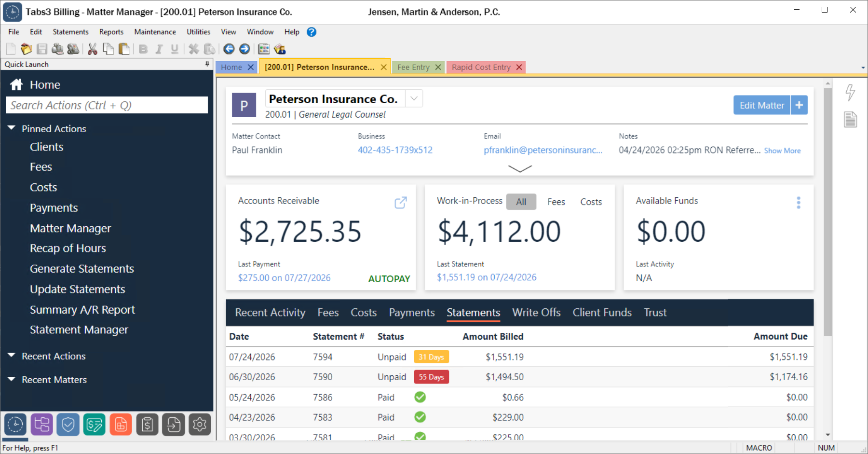Collapse the Pinned Actions section
The width and height of the screenshot is (868, 454).
tap(12, 128)
